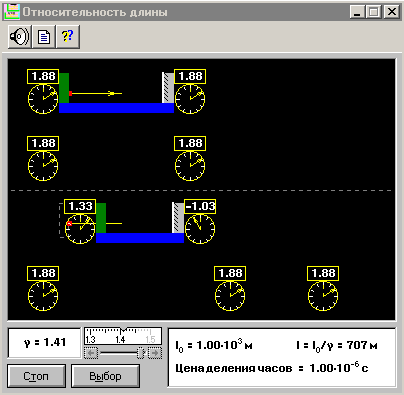Viewport: 404px width, 395px height.
Task: Open the document notes icon
Action: tap(44, 37)
